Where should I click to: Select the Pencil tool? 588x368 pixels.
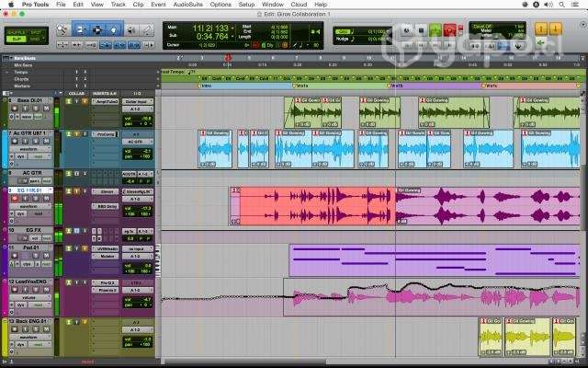tap(147, 29)
